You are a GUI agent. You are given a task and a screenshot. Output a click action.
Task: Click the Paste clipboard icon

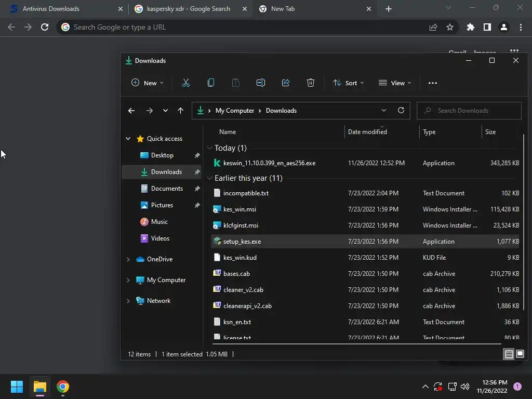click(x=235, y=83)
